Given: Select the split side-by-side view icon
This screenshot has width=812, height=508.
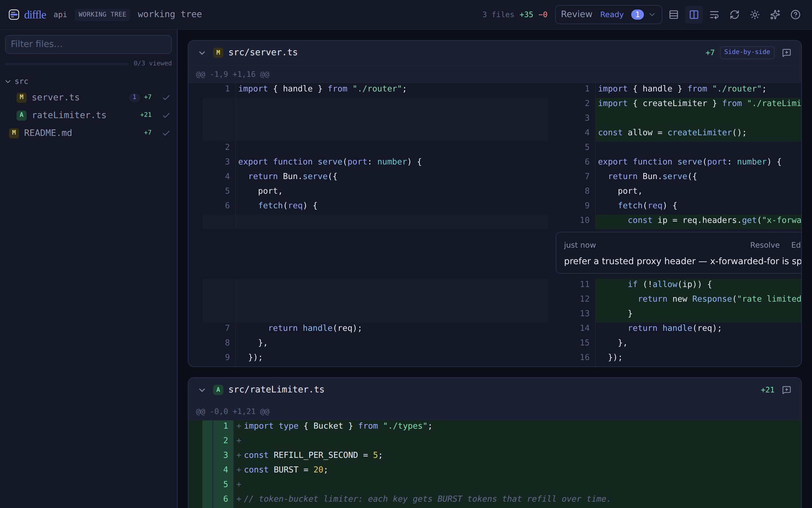Looking at the screenshot, I should (x=694, y=15).
